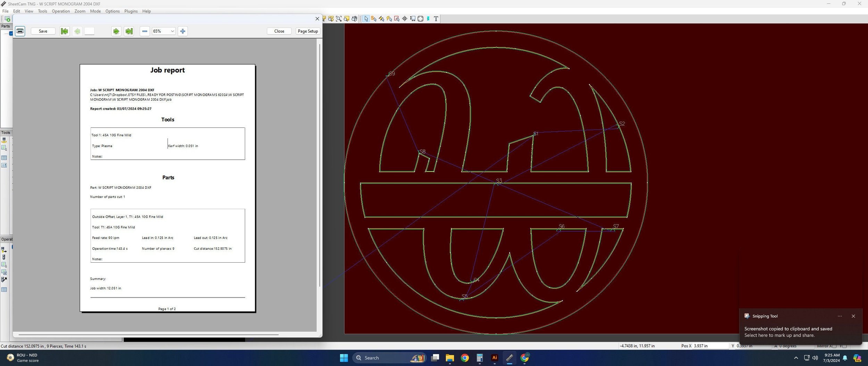868x366 pixels.
Task: Open the Plugins menu
Action: pyautogui.click(x=131, y=11)
